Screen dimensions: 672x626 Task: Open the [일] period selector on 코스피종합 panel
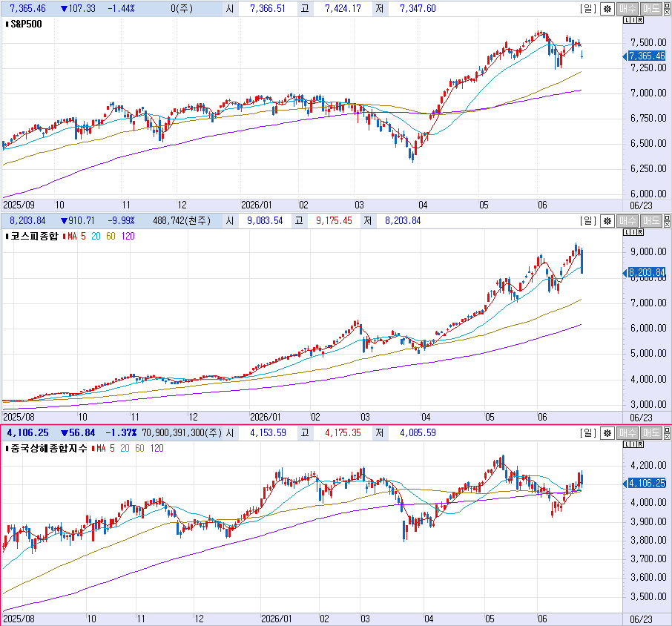tap(588, 221)
